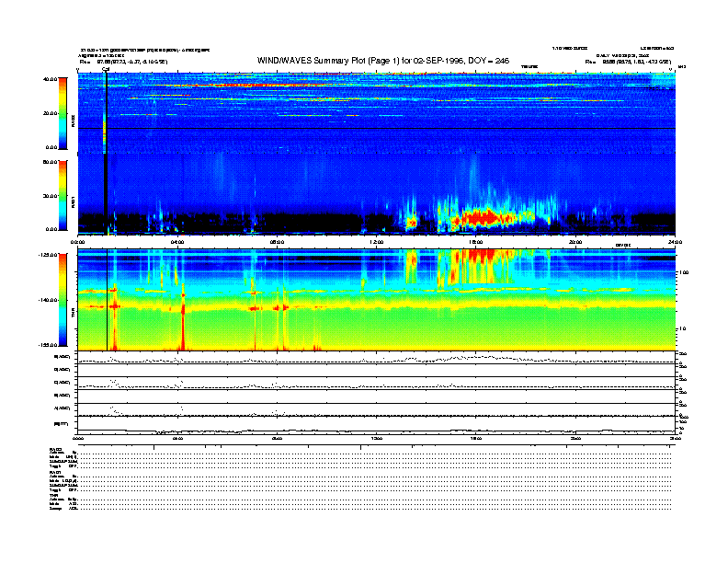The width and height of the screenshot is (728, 563).
Task: Click the 16:00 tick label under the line plots
Action: tap(476, 438)
